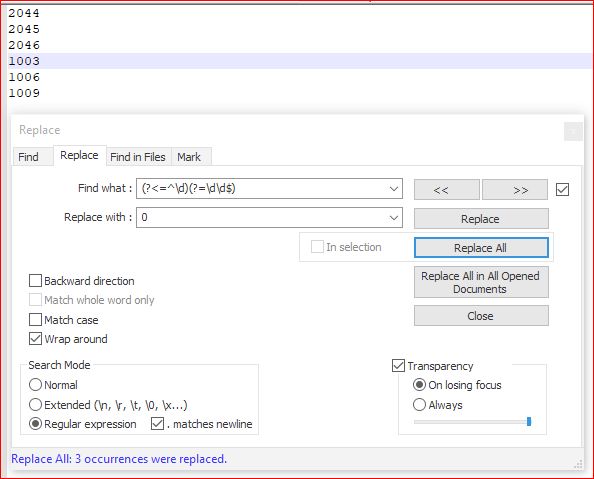This screenshot has width=594, height=479.
Task: Click the Replace button
Action: click(481, 219)
